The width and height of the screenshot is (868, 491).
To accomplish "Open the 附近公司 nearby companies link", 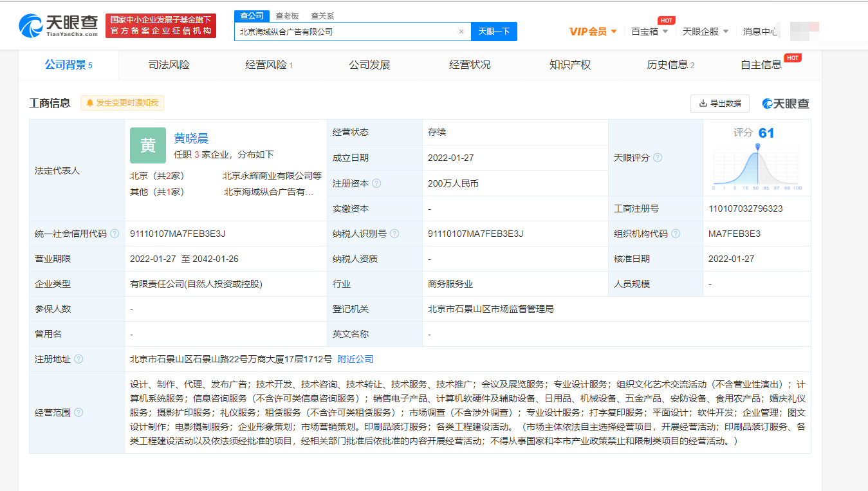I will pyautogui.click(x=355, y=359).
